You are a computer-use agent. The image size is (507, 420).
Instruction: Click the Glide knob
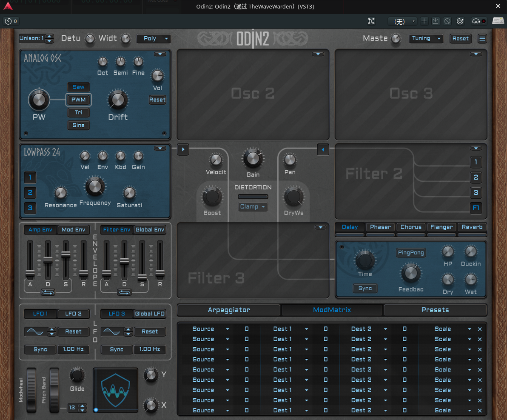coord(77,375)
